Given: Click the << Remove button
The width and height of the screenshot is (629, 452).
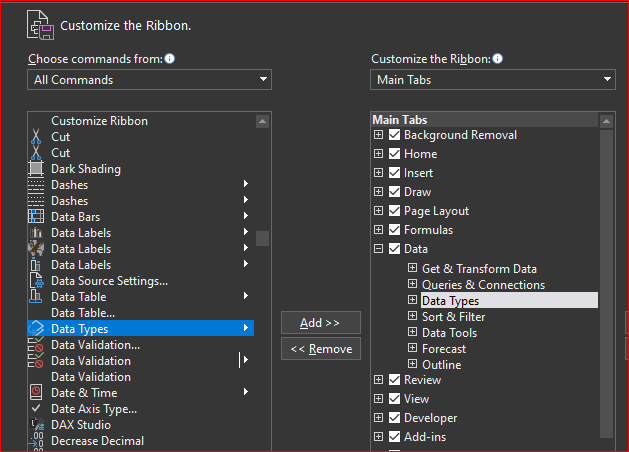Looking at the screenshot, I should [x=320, y=349].
